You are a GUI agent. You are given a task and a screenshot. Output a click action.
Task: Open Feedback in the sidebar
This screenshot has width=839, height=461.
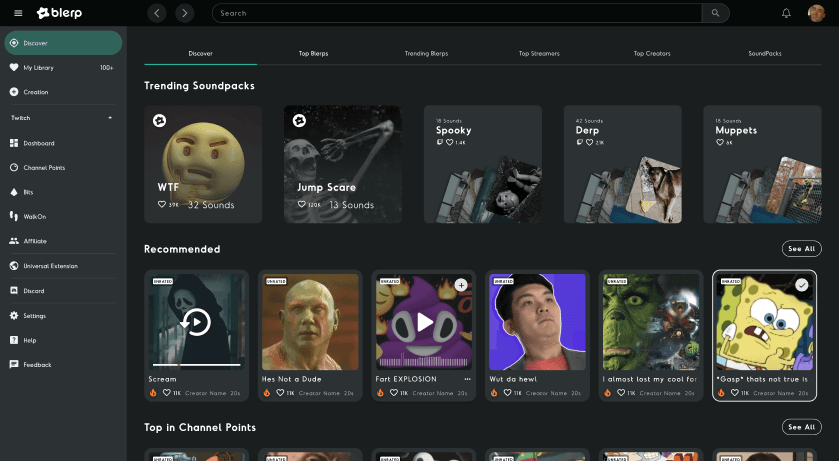tap(63, 365)
